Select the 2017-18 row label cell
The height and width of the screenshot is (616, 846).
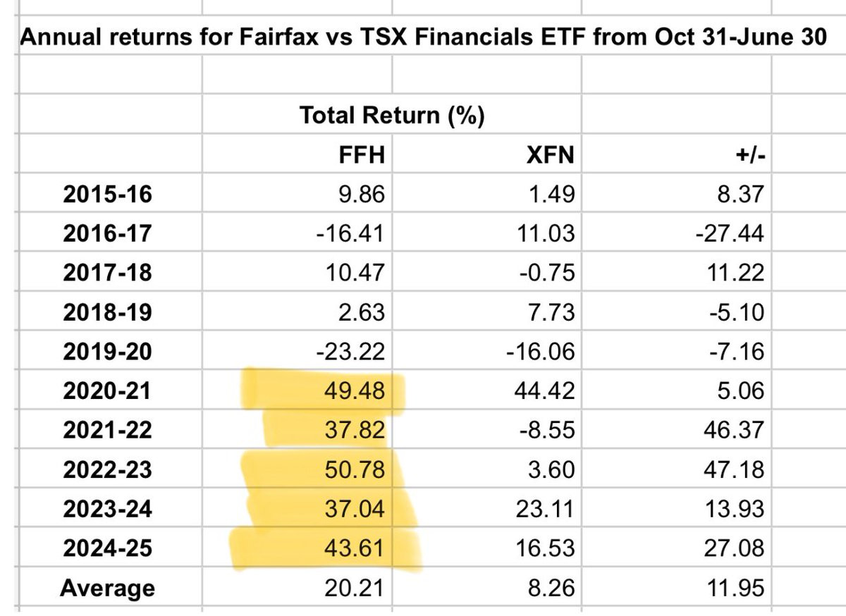[x=106, y=271]
